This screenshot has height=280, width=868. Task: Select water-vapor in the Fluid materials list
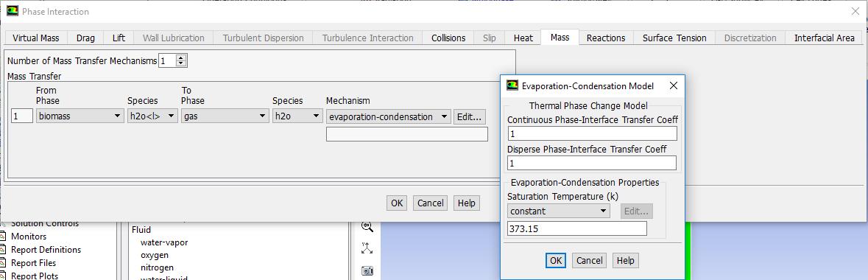pyautogui.click(x=164, y=242)
